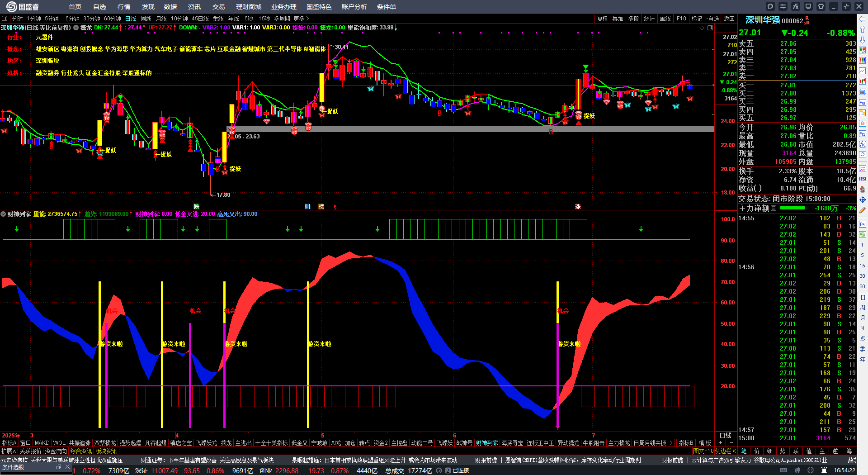
Task: Click the circle icon left of 财神到家 indicator title
Action: pos(3,214)
